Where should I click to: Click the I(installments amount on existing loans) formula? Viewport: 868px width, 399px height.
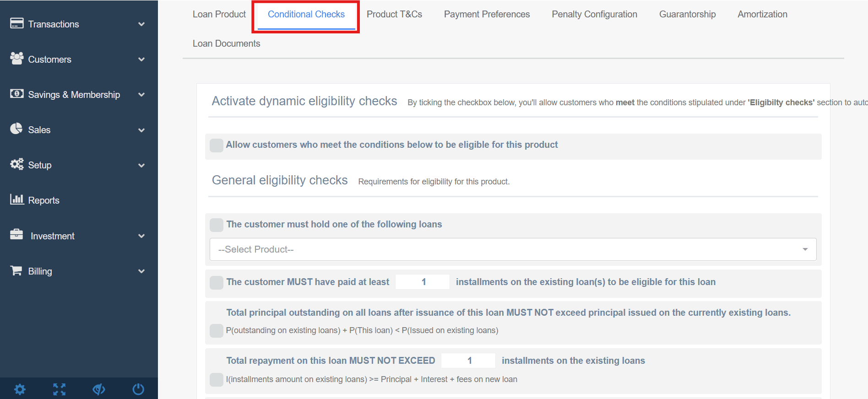(372, 379)
